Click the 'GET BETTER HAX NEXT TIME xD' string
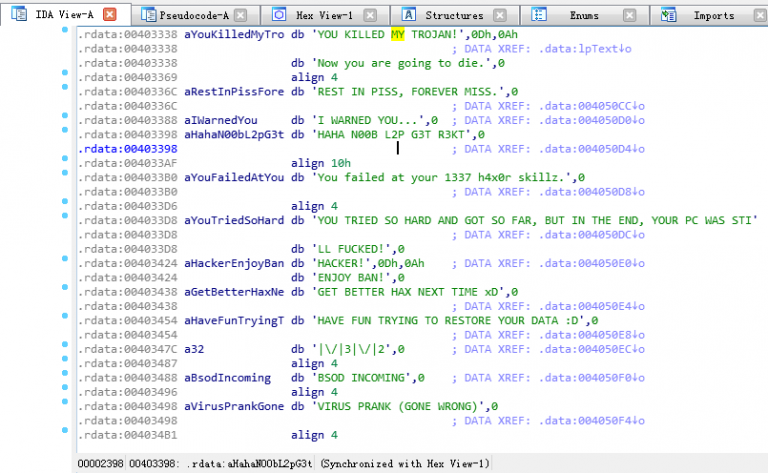Viewport: 768px width, 473px height. (x=408, y=292)
